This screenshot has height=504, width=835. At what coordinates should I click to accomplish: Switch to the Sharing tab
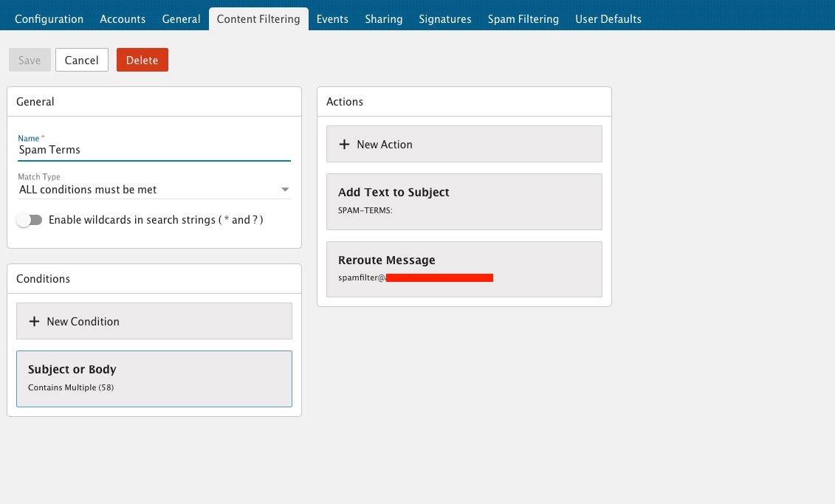pos(383,19)
